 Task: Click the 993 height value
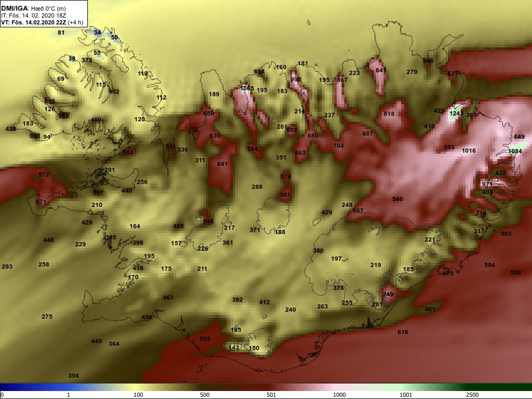click(x=296, y=79)
